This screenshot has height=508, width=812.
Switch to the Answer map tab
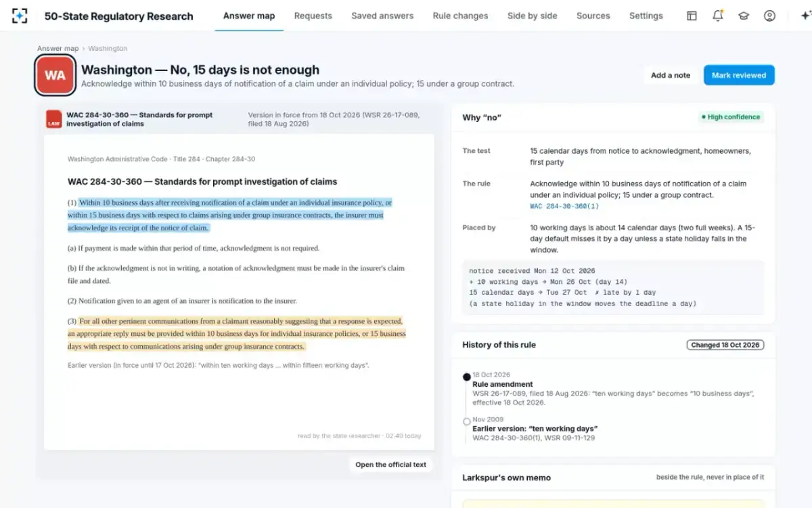coord(249,16)
